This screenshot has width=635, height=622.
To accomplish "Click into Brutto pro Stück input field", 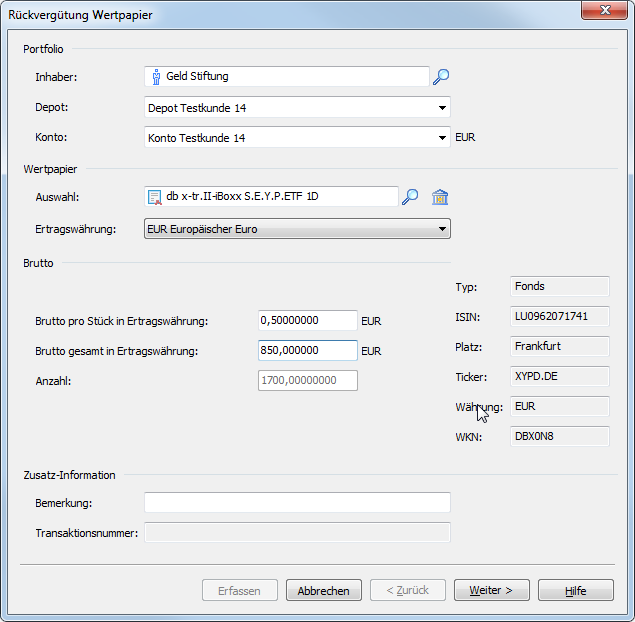I will (x=307, y=321).
